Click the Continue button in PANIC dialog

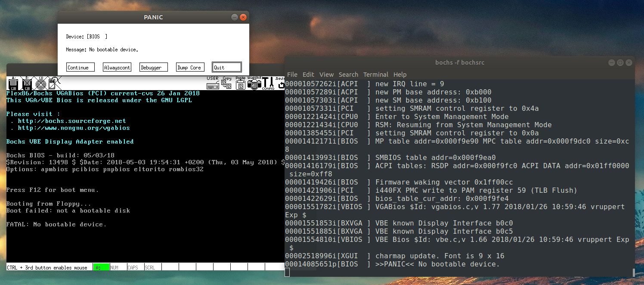pyautogui.click(x=80, y=67)
